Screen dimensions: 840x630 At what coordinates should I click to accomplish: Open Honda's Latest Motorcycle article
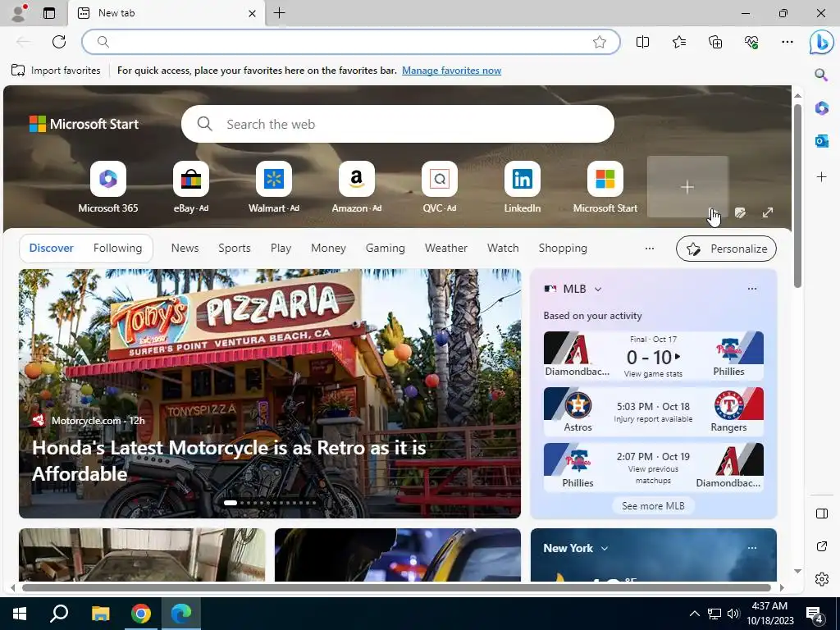tap(230, 461)
